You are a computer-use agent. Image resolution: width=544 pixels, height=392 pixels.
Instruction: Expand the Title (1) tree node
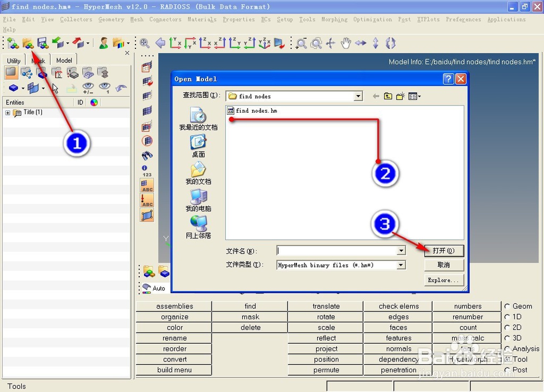(x=8, y=113)
